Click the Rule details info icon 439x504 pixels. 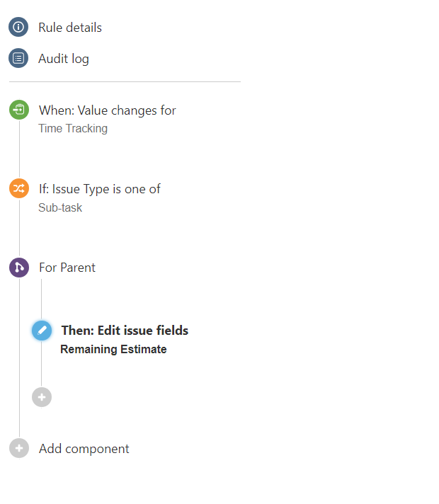(x=18, y=27)
